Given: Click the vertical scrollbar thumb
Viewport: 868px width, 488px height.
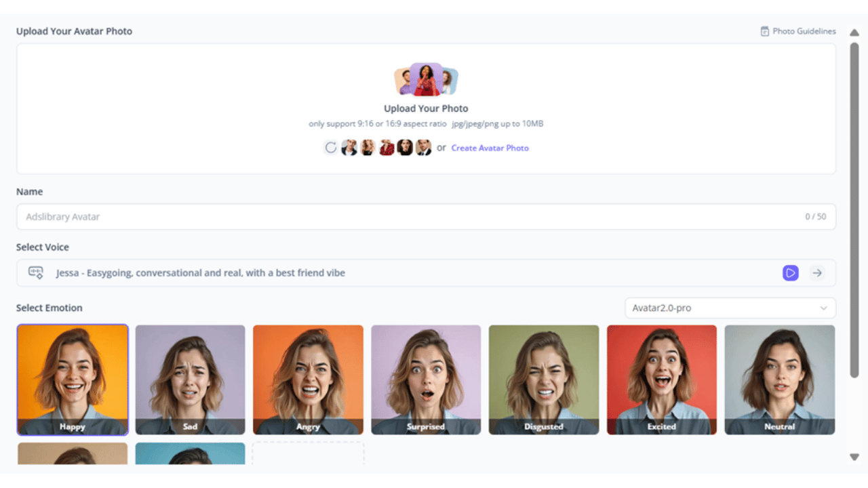Looking at the screenshot, I should [854, 210].
